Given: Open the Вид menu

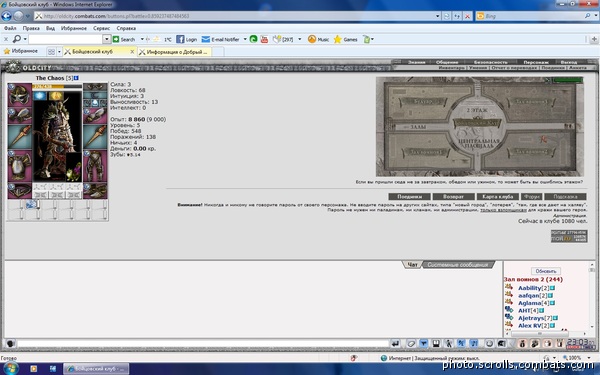Looking at the screenshot, I should point(51,28).
